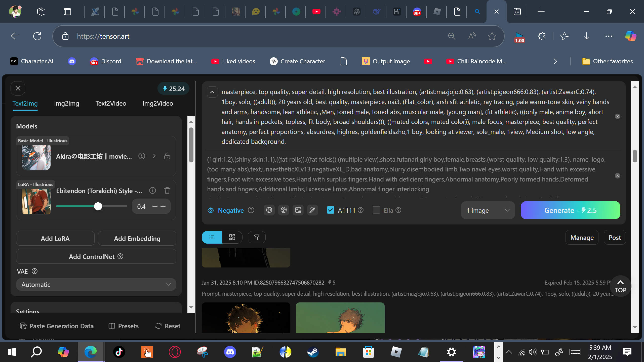Toggle the Negative prompt visibility
644x362 pixels.
coord(211,210)
